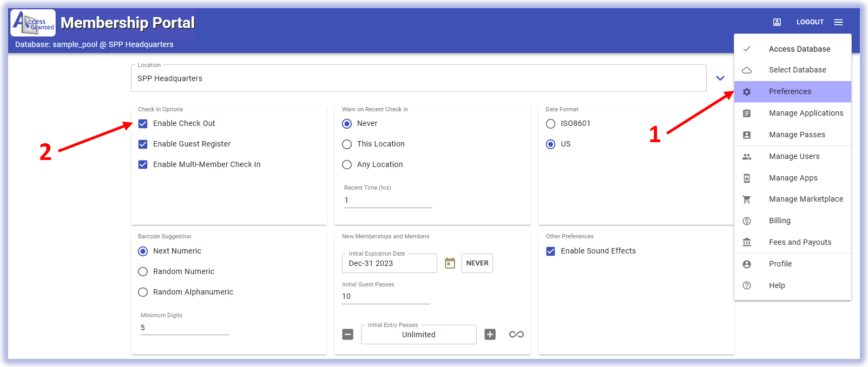The image size is (868, 367).
Task: Click the Manage Marketplace cart icon
Action: 747,199
